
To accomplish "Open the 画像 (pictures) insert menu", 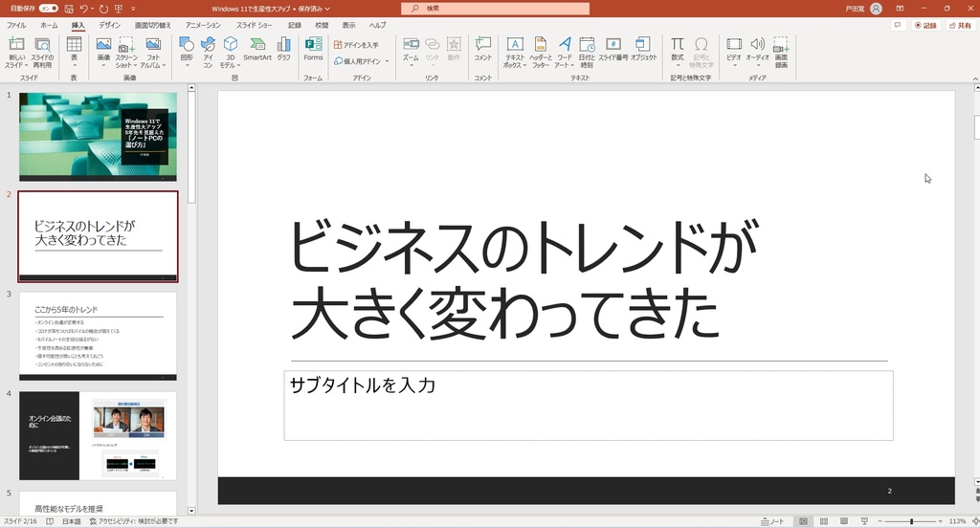I will coord(103,52).
